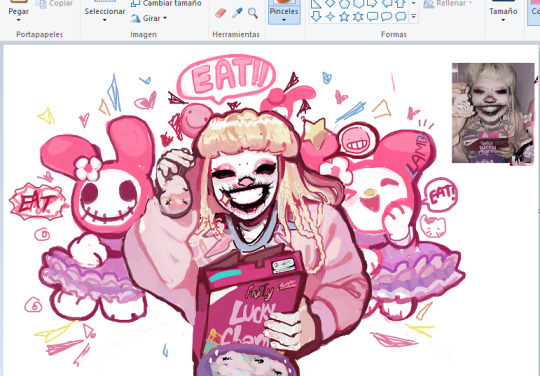Choose the five-point star shape
Image resolution: width=540 pixels, height=376 pixels.
coord(344,16)
